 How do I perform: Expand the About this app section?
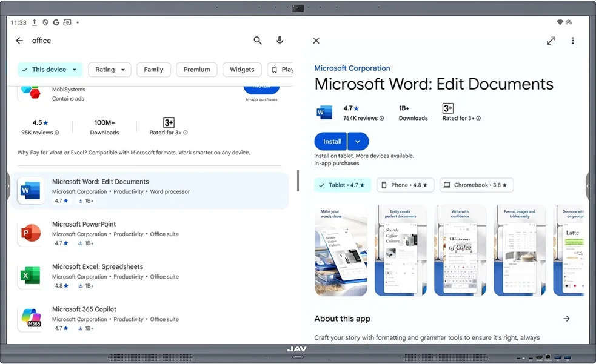click(566, 318)
